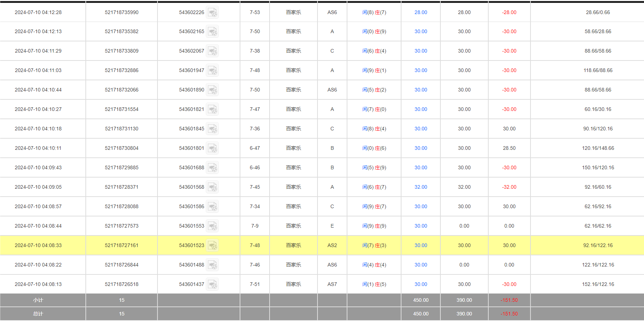Click the 总计 grand total row label

pos(38,314)
